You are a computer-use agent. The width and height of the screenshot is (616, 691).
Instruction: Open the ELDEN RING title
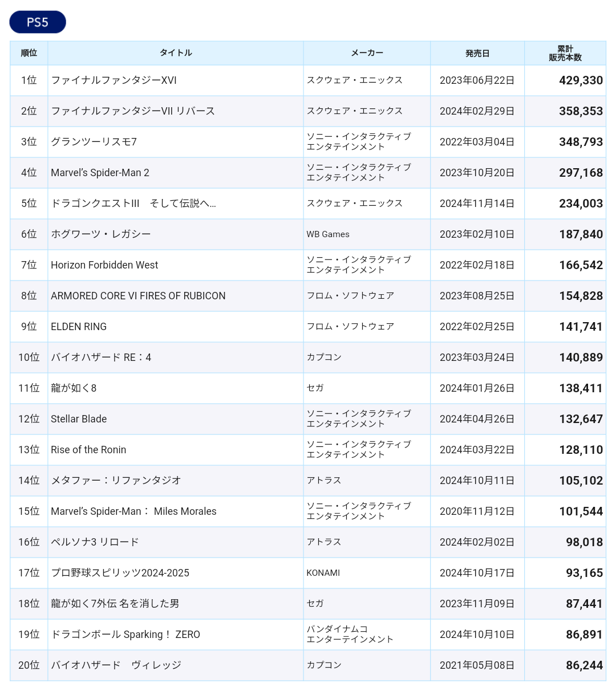(79, 327)
